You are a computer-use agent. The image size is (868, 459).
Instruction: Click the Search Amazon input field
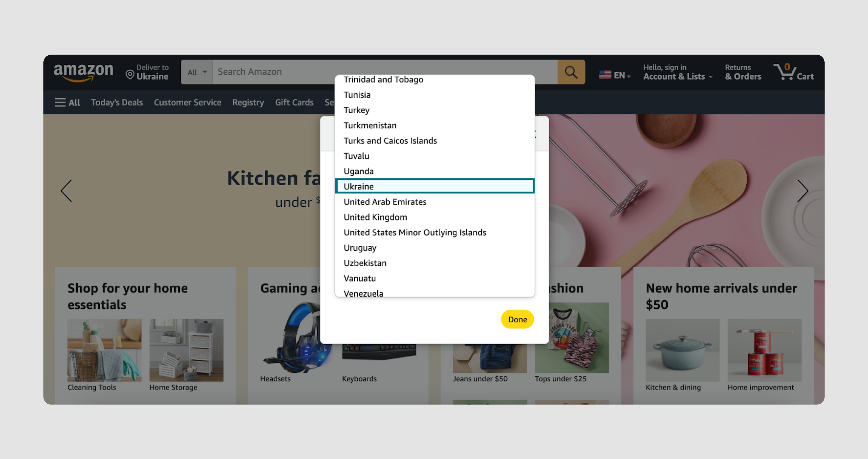pos(385,72)
